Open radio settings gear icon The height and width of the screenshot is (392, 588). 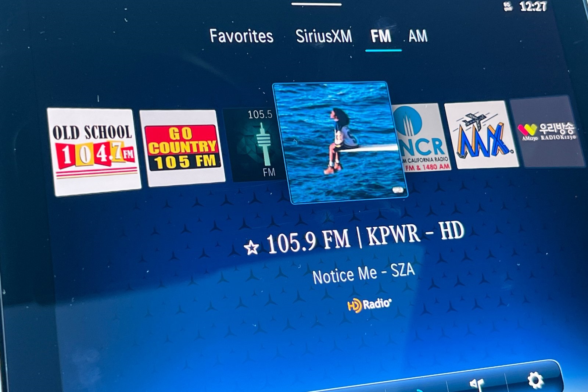point(535,380)
